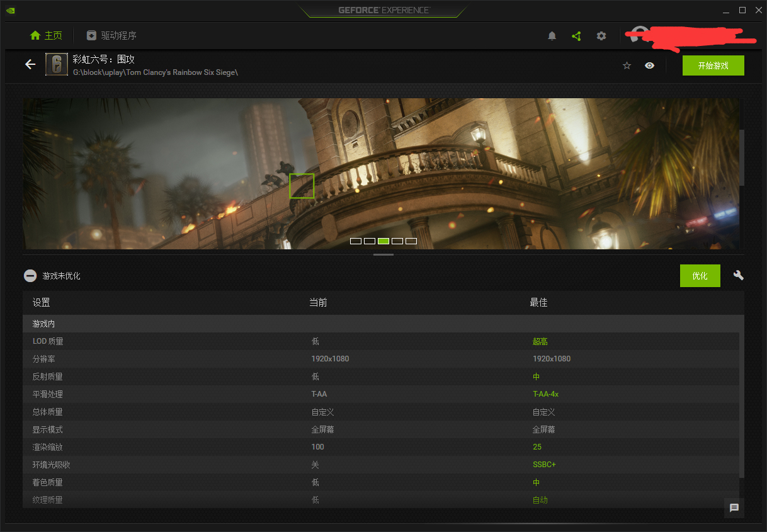Click the optimal value SSBC+

[545, 465]
